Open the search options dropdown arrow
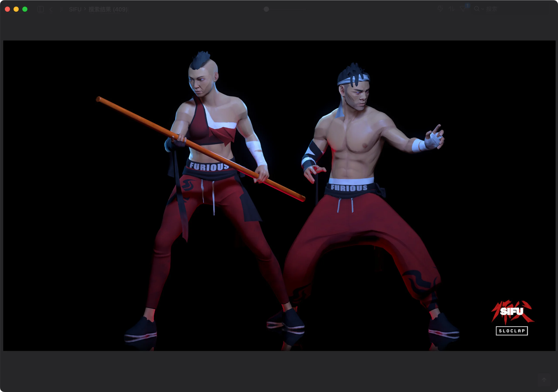 (x=483, y=9)
